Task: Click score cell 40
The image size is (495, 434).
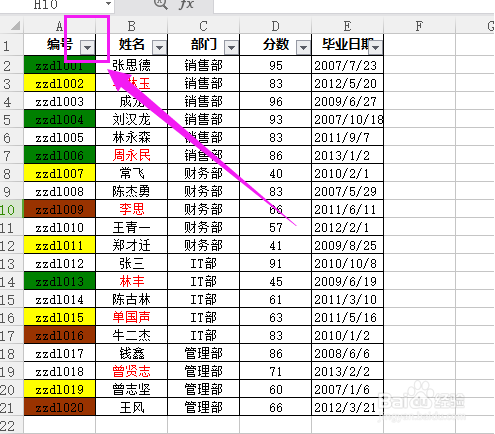Action: 276,174
